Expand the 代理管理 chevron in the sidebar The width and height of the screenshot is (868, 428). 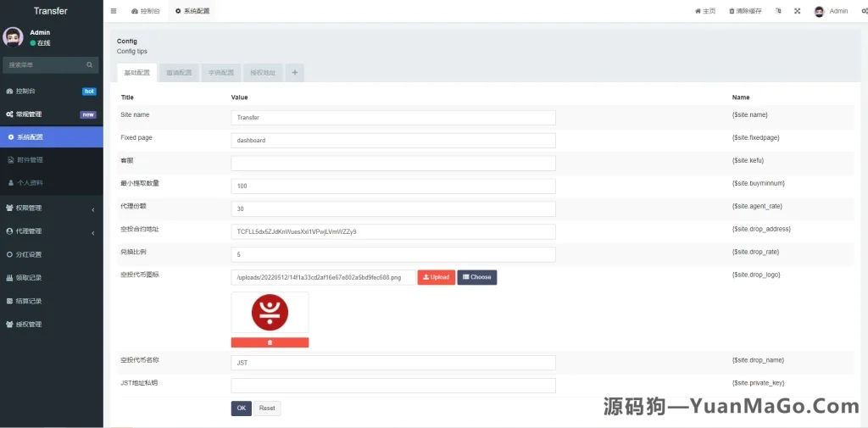tap(93, 232)
